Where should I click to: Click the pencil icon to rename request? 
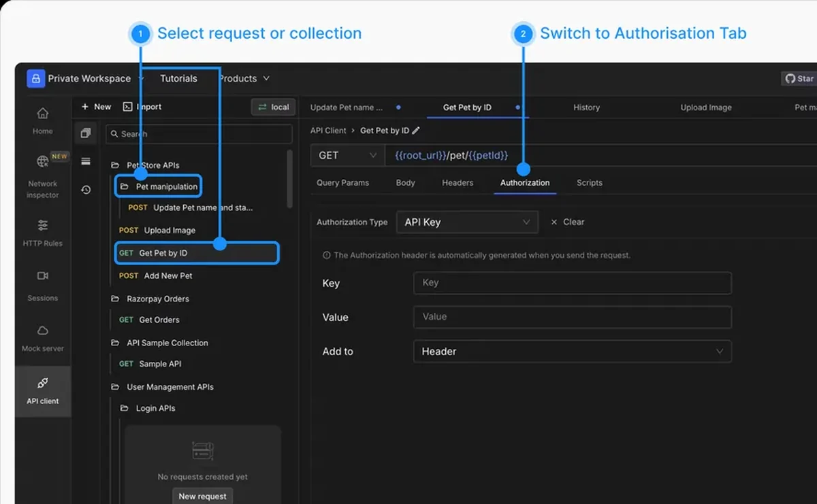pyautogui.click(x=416, y=131)
